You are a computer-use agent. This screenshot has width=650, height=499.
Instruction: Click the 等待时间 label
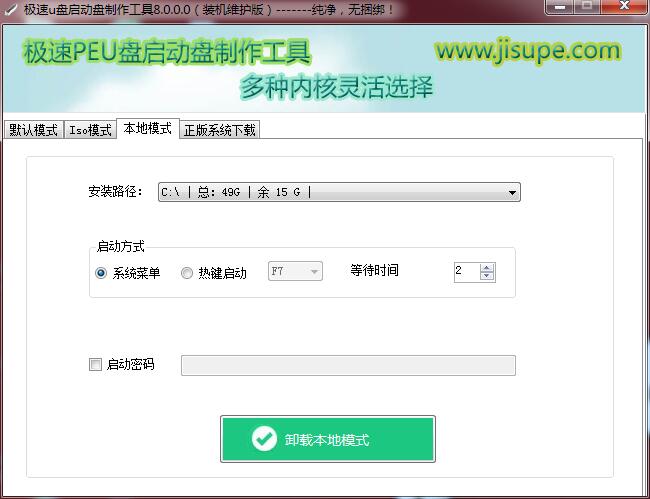point(374,270)
